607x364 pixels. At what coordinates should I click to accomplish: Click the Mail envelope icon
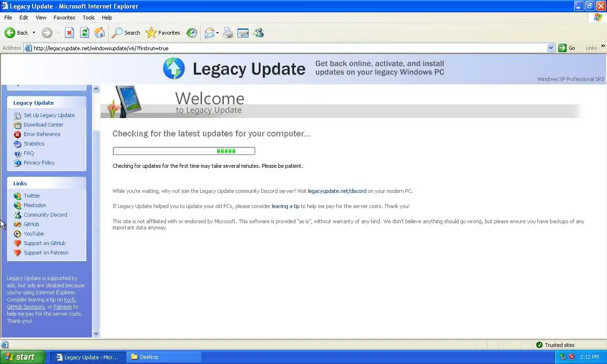209,33
